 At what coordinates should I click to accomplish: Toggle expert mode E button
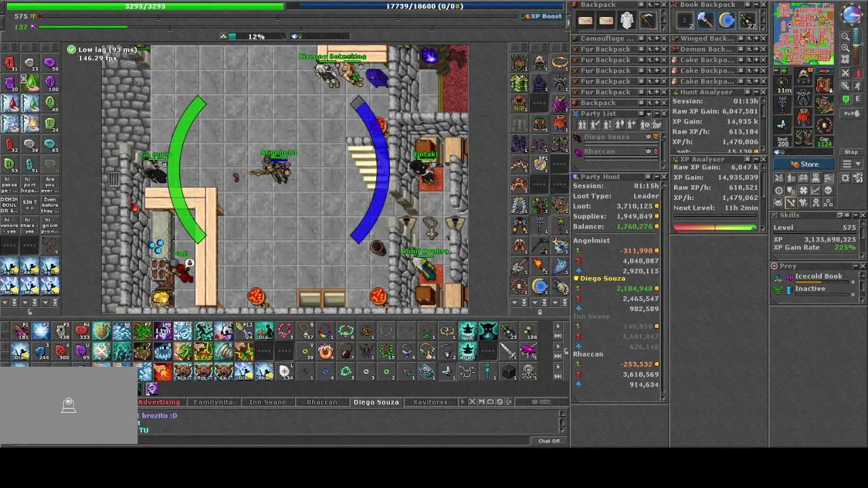(x=858, y=98)
